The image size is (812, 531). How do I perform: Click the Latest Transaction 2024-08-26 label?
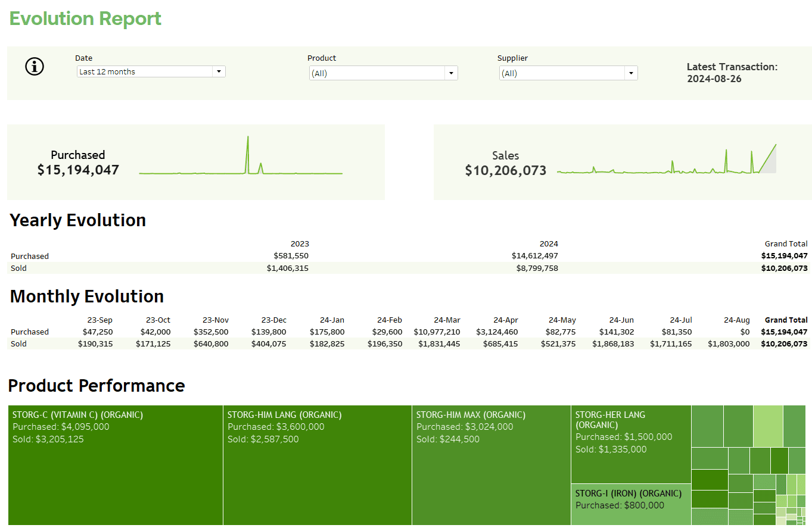[x=732, y=73]
